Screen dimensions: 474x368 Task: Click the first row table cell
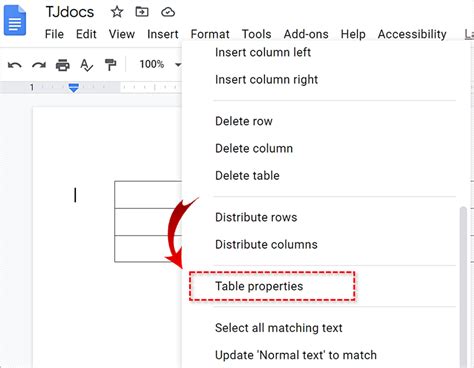tap(148, 195)
